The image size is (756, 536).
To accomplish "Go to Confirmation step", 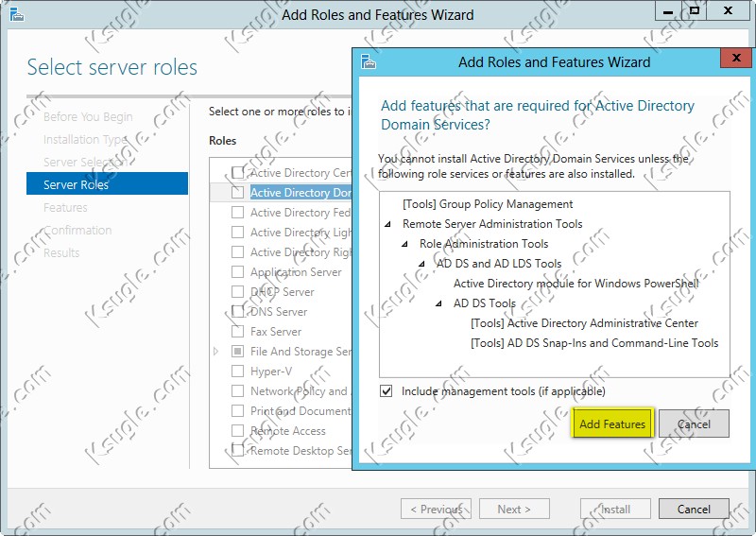I will pyautogui.click(x=77, y=230).
